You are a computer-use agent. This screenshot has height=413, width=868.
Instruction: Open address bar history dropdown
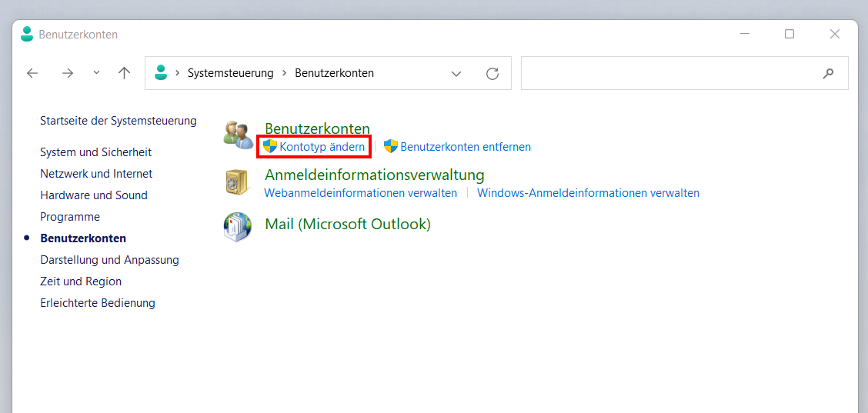[x=456, y=73]
